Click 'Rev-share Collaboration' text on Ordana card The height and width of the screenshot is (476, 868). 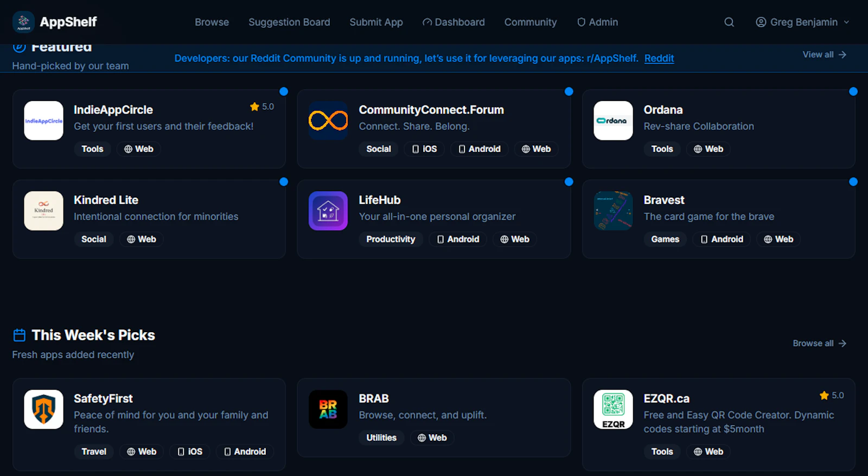click(699, 126)
